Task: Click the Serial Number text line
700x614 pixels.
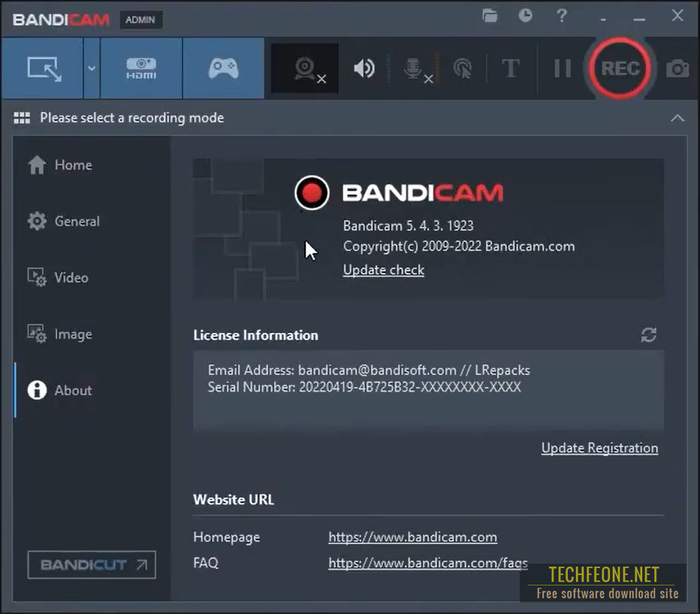Action: pyautogui.click(x=364, y=387)
